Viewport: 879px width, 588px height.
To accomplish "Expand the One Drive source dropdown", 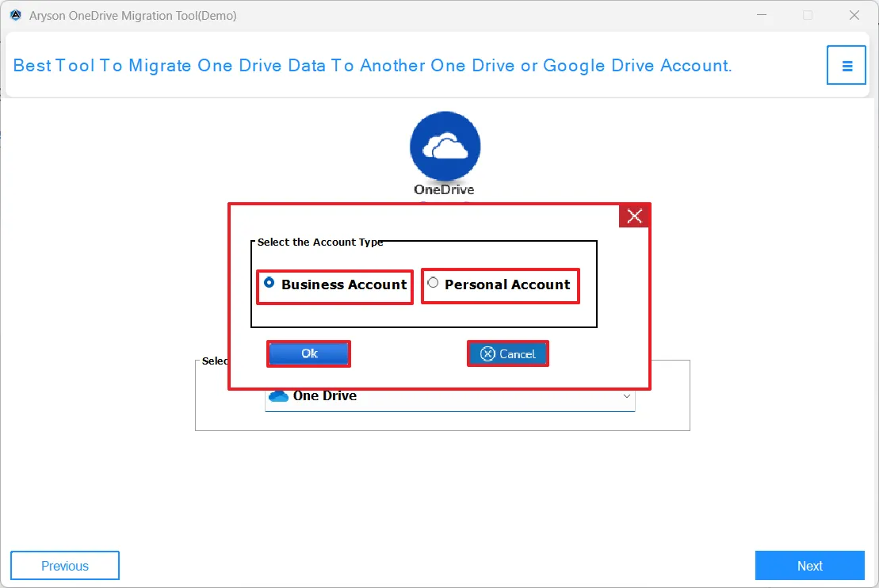I will 449,395.
